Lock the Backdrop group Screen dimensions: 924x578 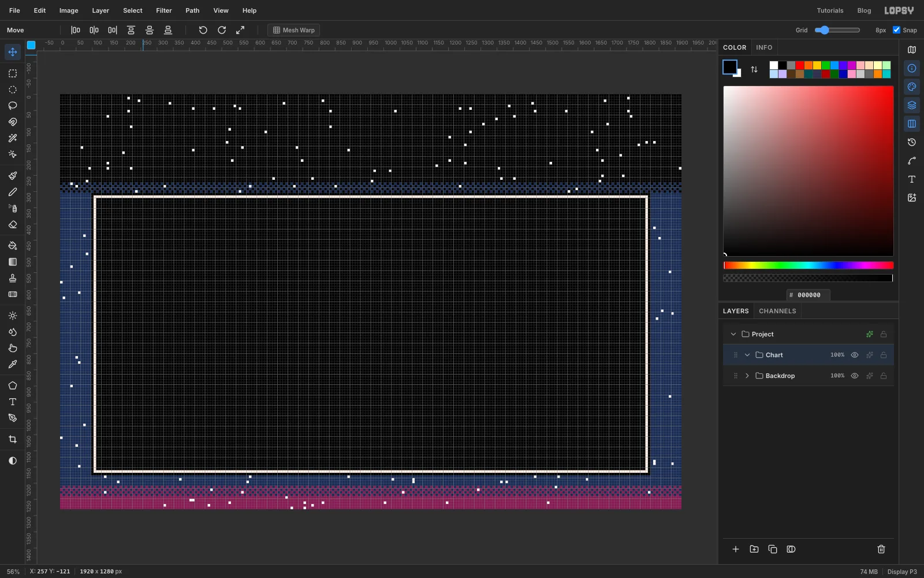tap(884, 376)
